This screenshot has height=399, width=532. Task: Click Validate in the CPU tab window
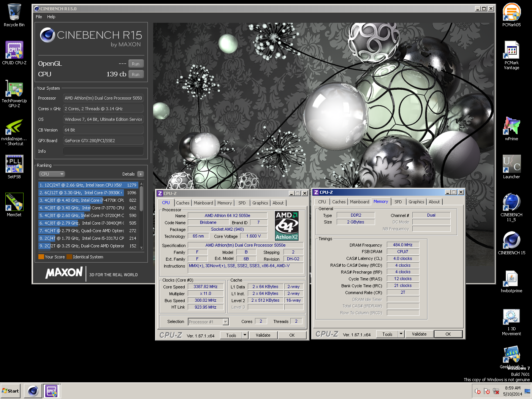(x=263, y=335)
